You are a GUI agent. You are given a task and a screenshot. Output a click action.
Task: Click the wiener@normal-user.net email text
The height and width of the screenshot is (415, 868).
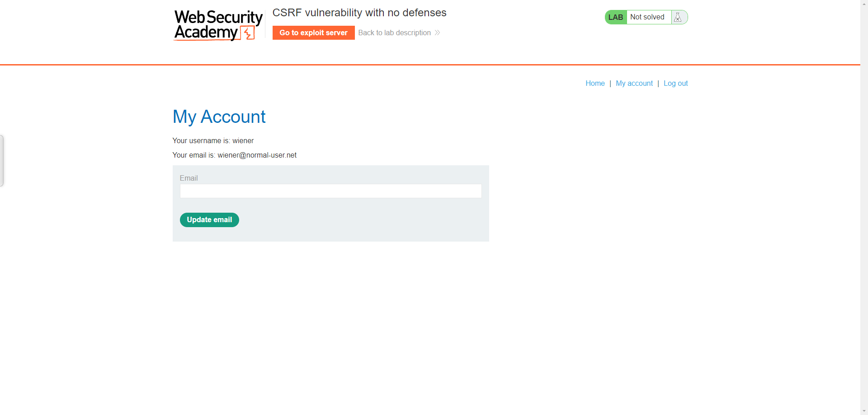click(x=257, y=155)
